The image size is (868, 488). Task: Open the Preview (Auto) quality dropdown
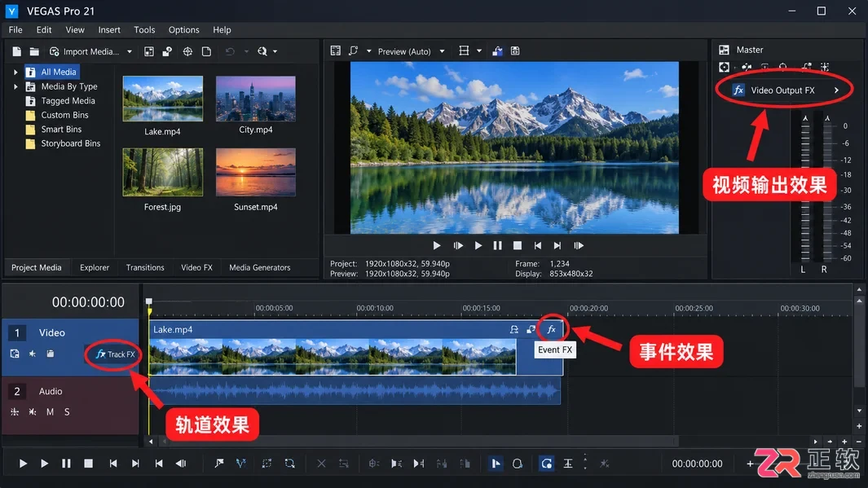[x=442, y=51]
